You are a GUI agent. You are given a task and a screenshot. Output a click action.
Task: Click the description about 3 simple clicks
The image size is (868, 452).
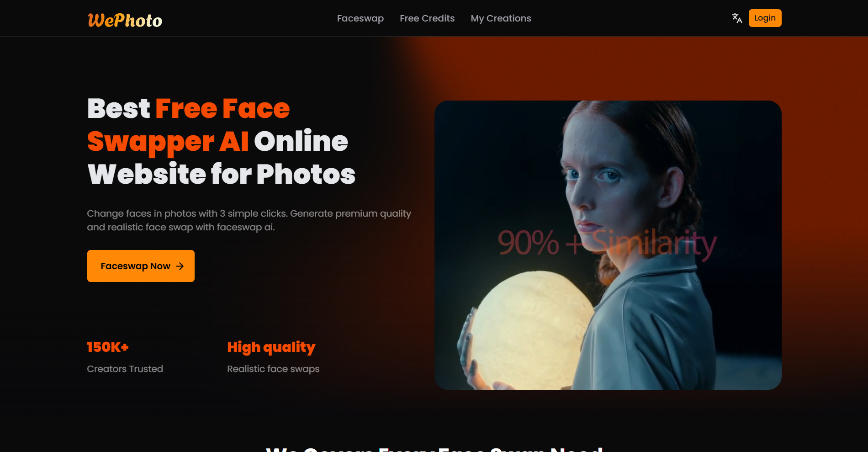coord(249,220)
